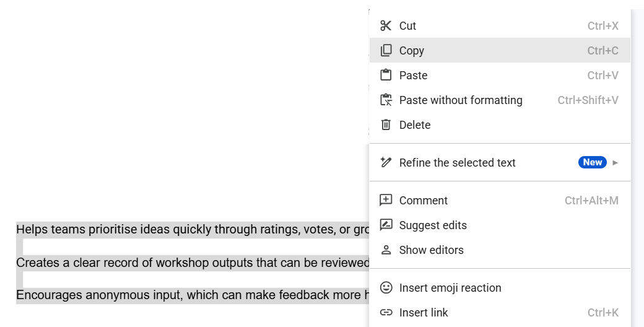Click the line starting with Helps teams prioritise

[193, 229]
